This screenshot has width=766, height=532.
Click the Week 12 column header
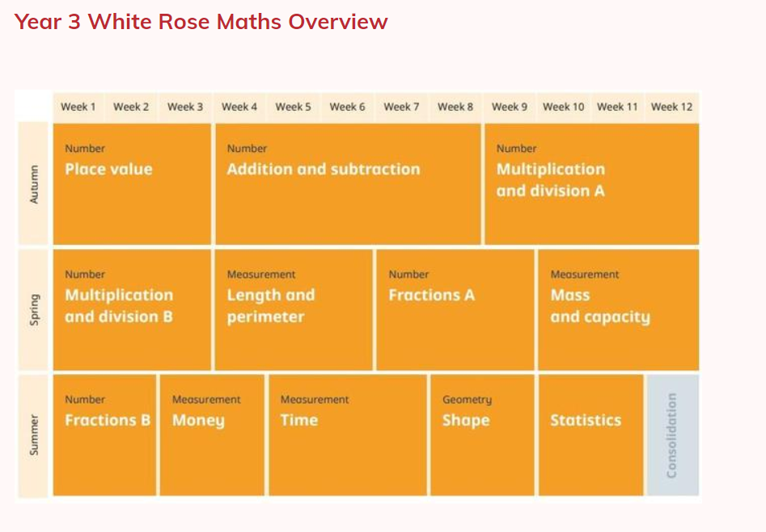671,107
